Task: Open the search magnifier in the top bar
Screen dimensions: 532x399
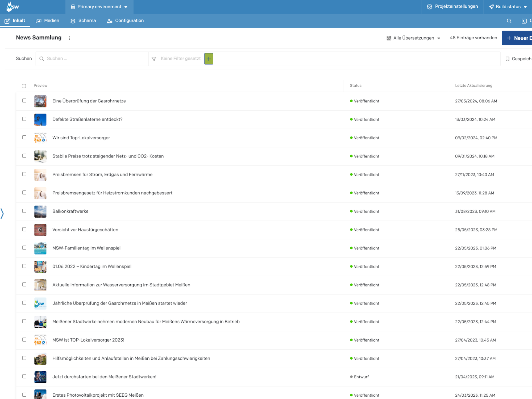Action: tap(509, 21)
